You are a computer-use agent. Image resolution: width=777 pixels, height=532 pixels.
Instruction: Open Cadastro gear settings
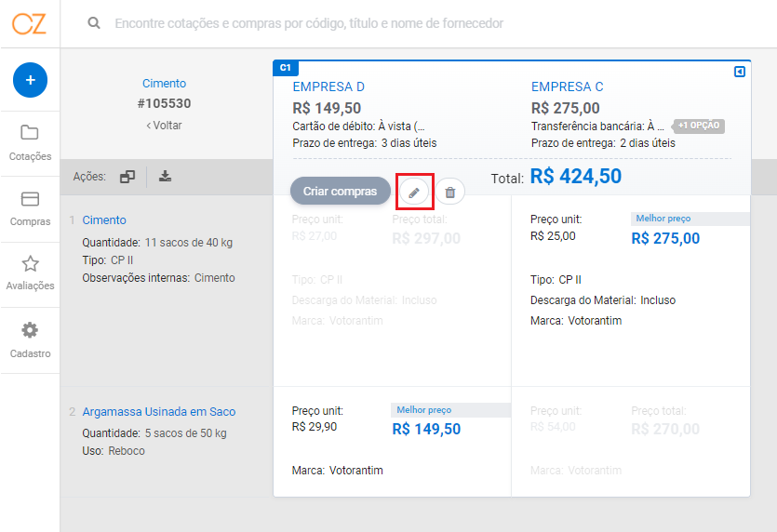click(30, 339)
